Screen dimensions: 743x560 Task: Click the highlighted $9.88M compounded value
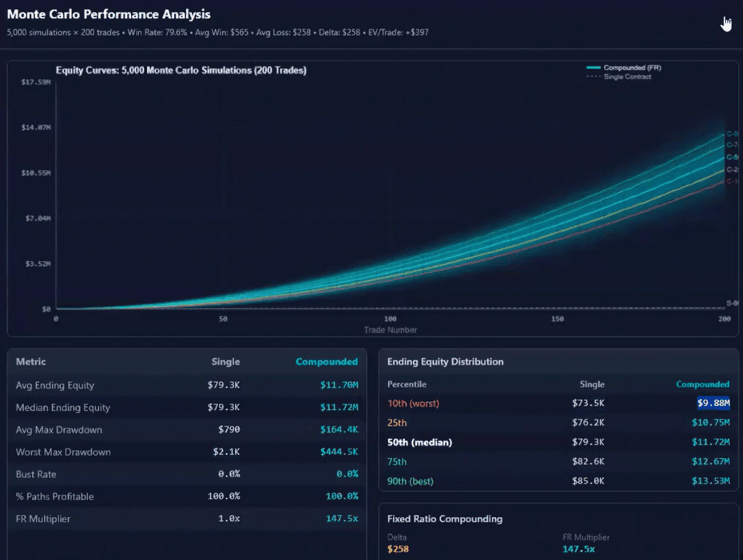click(x=713, y=403)
